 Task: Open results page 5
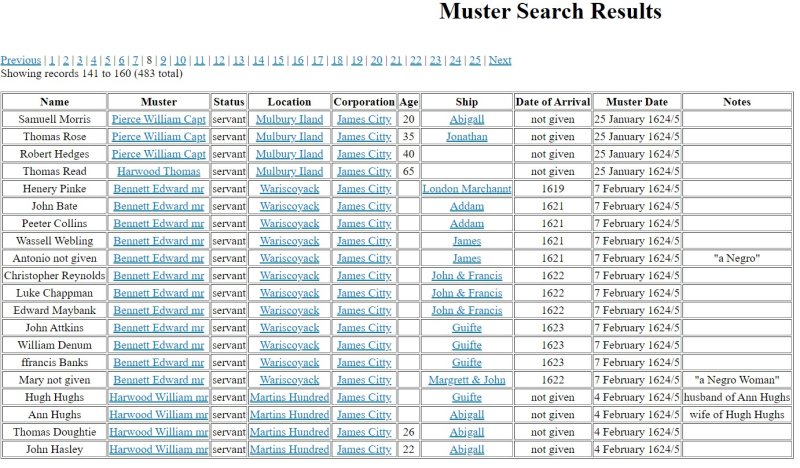[x=108, y=60]
